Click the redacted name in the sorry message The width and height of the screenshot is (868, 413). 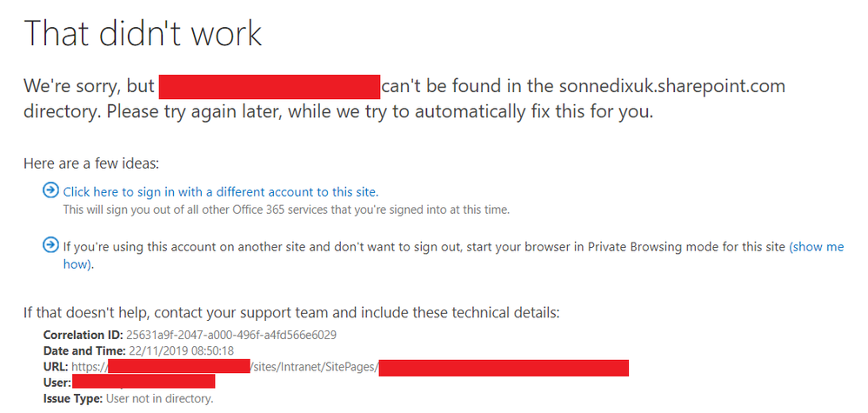click(269, 87)
